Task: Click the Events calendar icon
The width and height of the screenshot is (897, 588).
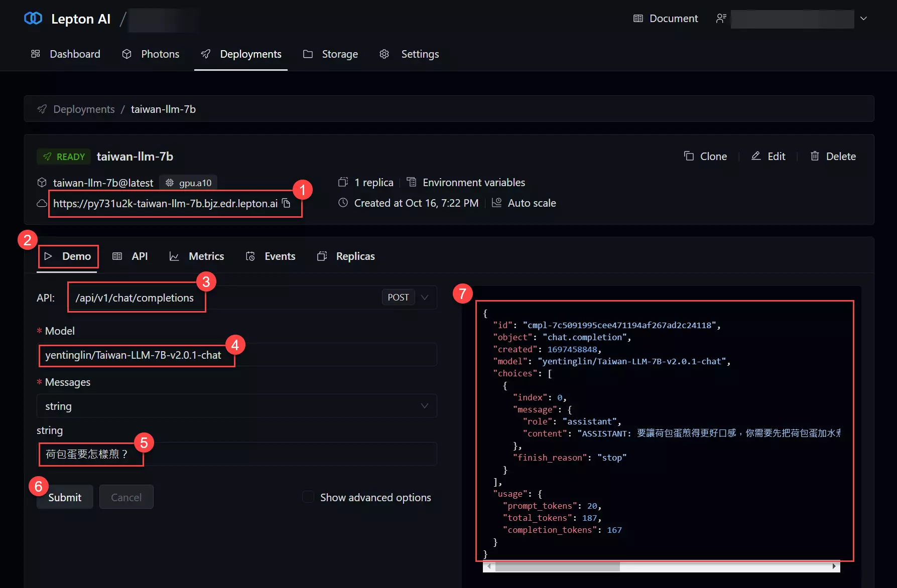Action: [x=250, y=256]
